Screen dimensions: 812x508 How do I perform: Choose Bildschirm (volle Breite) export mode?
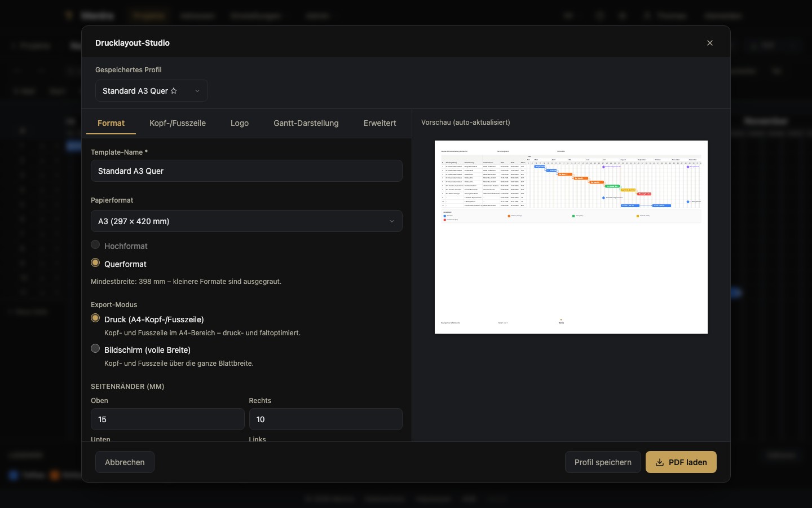95,349
